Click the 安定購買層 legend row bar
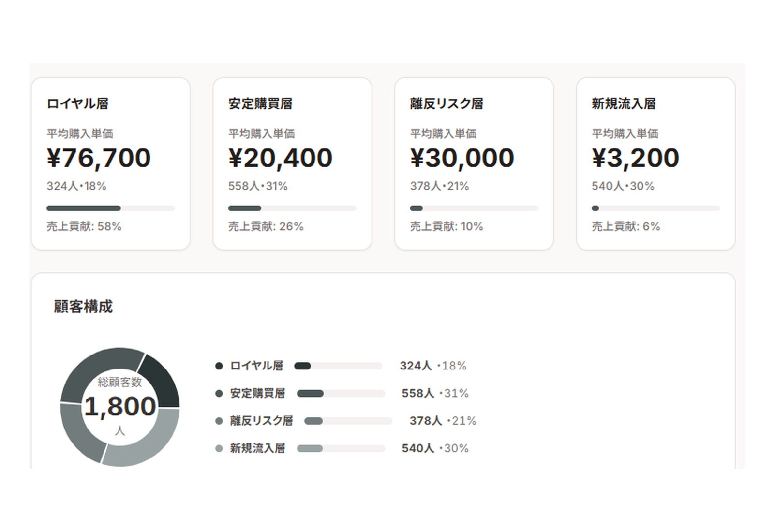Viewport: 774px width, 532px height. pos(341,394)
